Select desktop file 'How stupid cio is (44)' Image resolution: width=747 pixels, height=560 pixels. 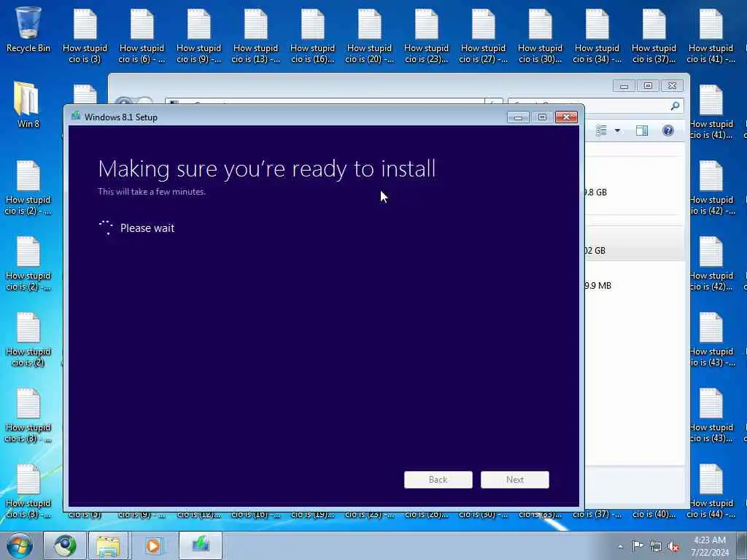click(711, 491)
